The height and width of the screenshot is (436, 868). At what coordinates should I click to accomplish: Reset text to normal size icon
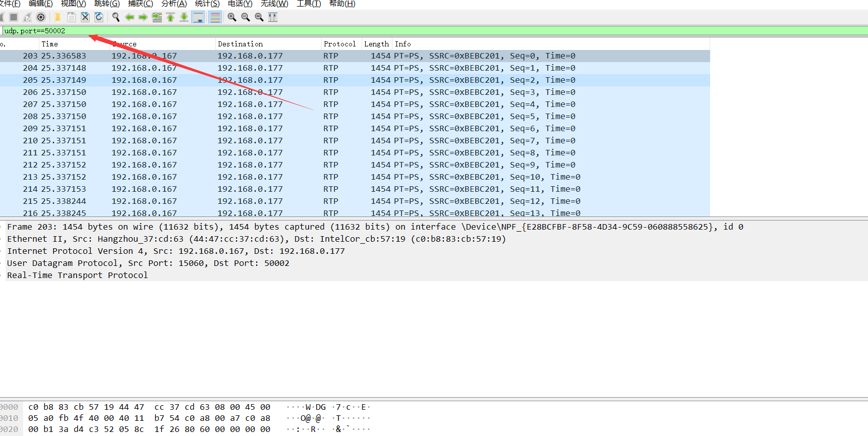(259, 17)
